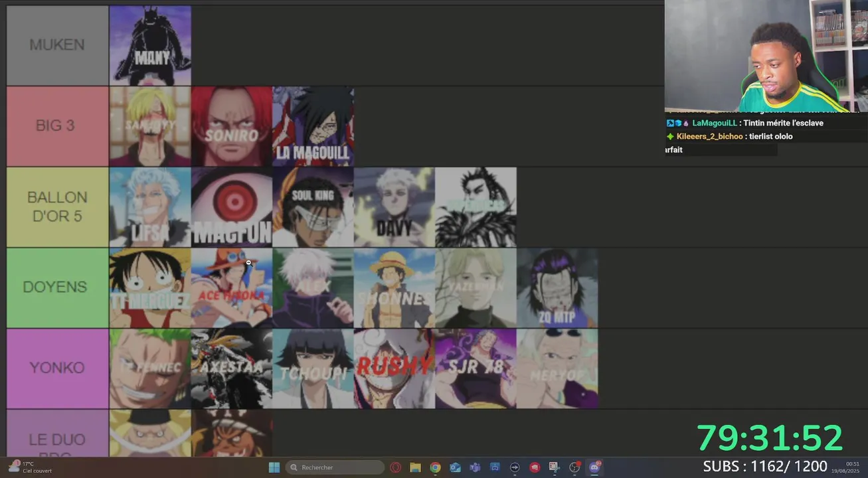Image resolution: width=868 pixels, height=478 pixels.
Task: Open OBS Studio from the taskbar
Action: 574,467
